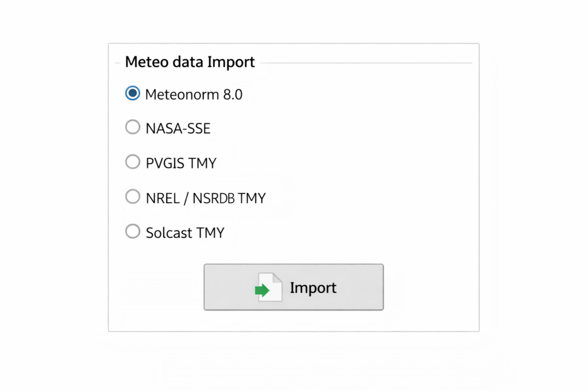588x392 pixels.
Task: Click the "8.0" version number in Meteonorm
Action: [233, 94]
